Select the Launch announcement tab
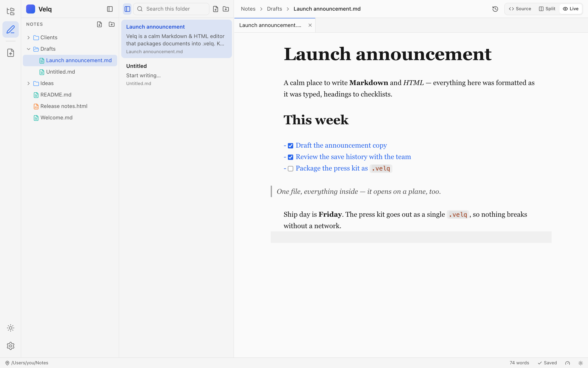The image size is (588, 368). tap(275, 25)
